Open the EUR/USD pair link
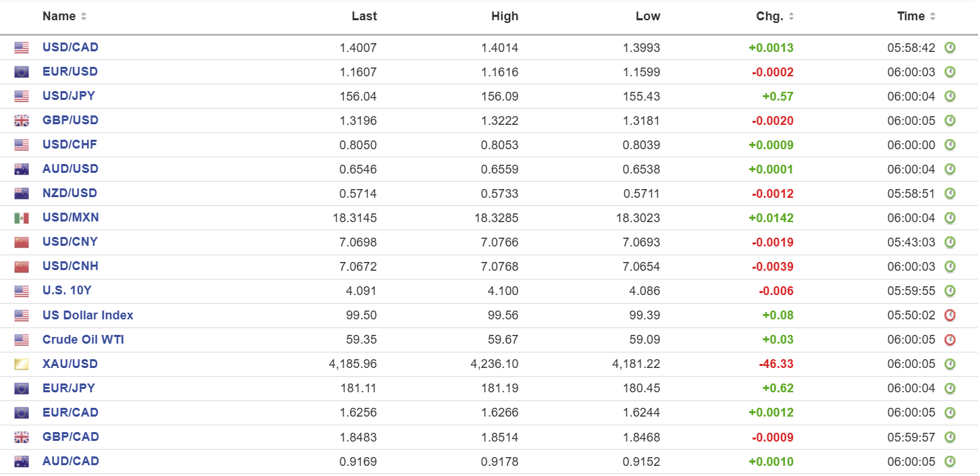The width and height of the screenshot is (980, 476). (70, 72)
